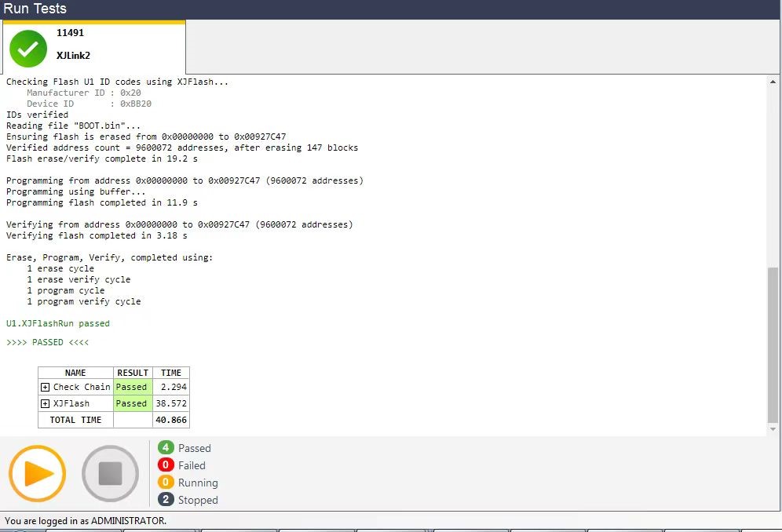
Task: Click the '1 program verify cycle' line
Action: tap(84, 301)
